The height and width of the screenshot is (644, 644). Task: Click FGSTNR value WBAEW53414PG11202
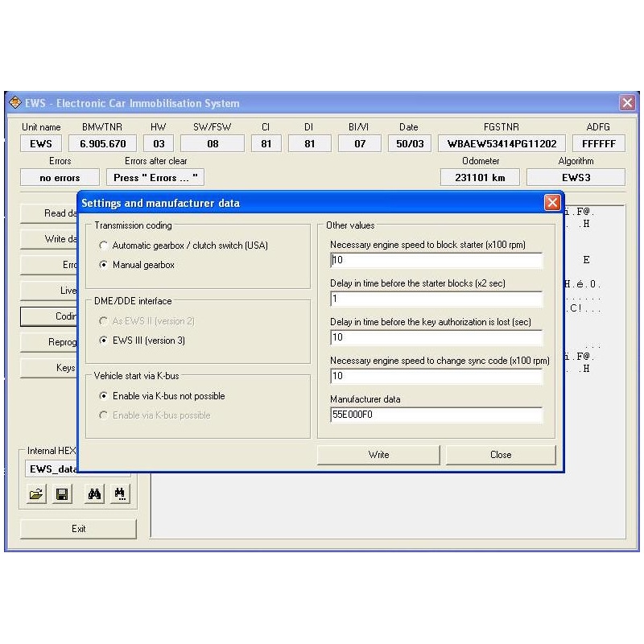(502, 144)
